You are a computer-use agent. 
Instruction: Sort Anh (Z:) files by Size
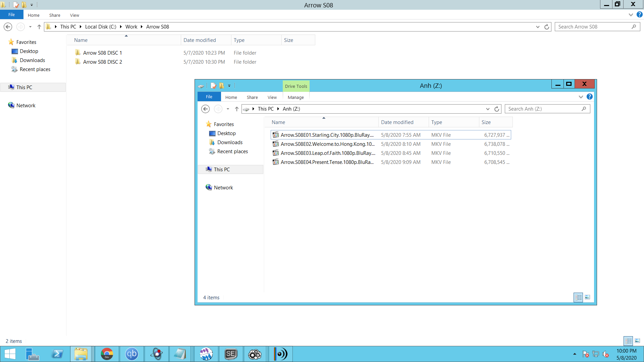pos(496,122)
